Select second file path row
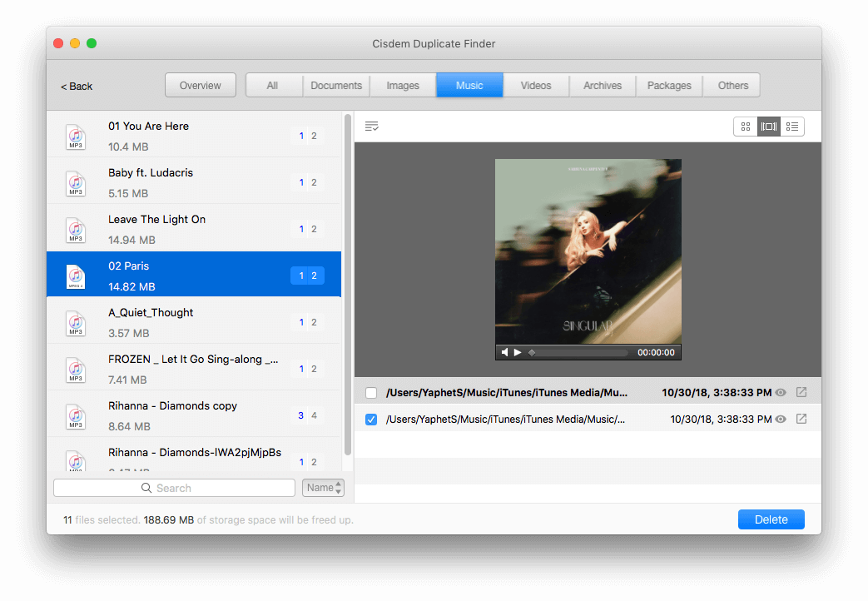868x601 pixels. [x=587, y=420]
